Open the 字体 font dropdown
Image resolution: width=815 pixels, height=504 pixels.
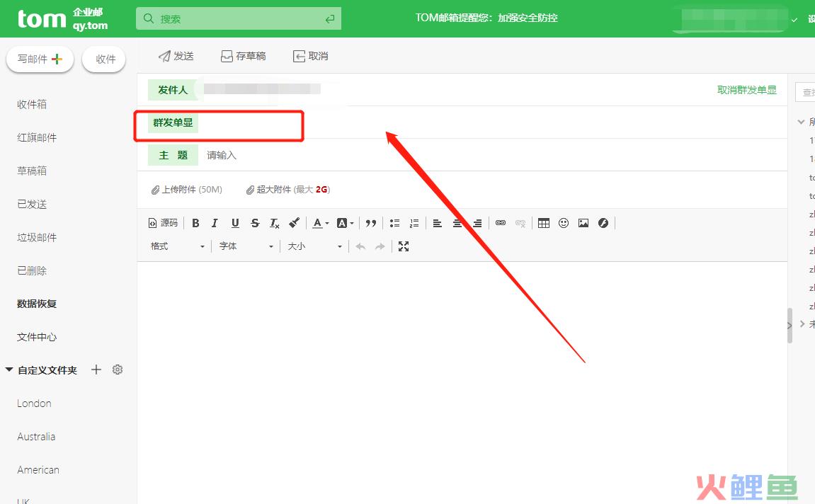point(246,246)
